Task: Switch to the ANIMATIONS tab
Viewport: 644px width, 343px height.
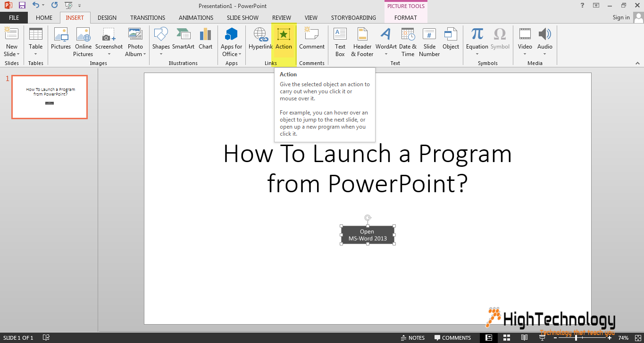Action: (x=196, y=18)
